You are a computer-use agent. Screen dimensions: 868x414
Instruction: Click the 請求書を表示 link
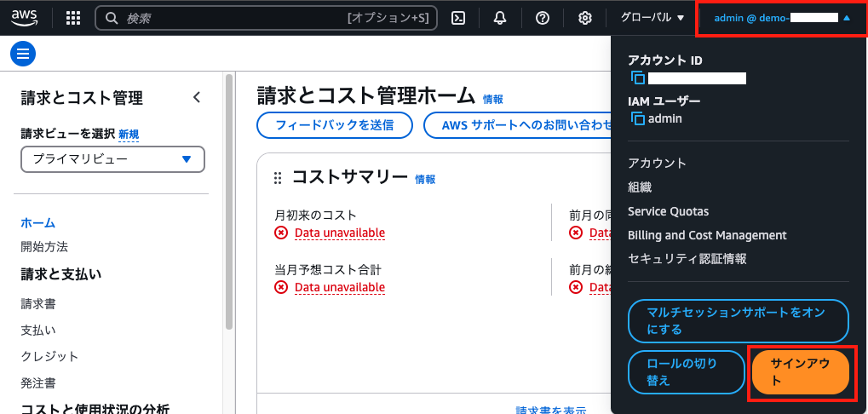pos(551,411)
